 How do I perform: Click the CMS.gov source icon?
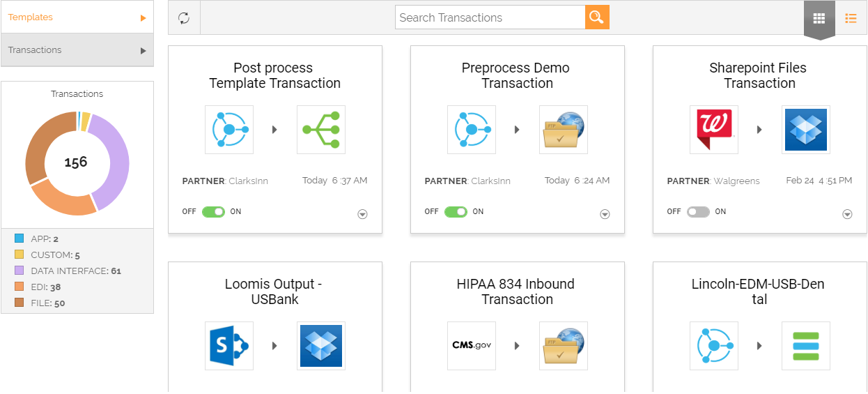[x=472, y=346]
